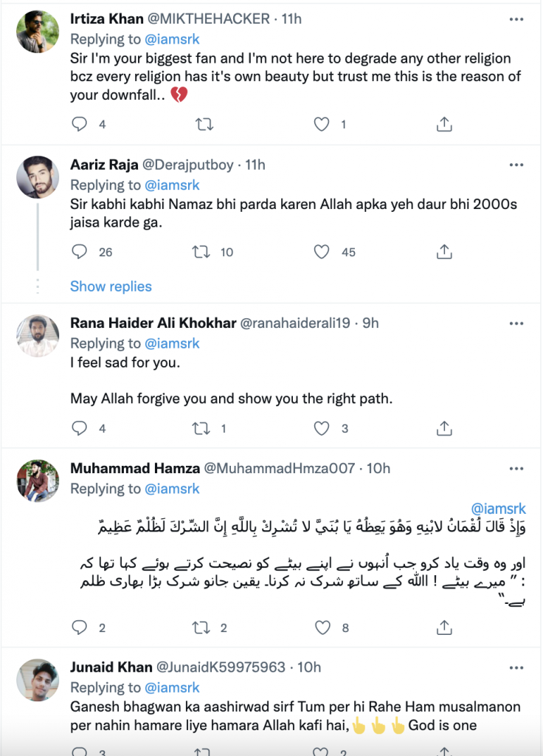Retweet Rana Haider Ali Khokhar's tweet
Viewport: 543px width, 756px height.
click(x=201, y=428)
